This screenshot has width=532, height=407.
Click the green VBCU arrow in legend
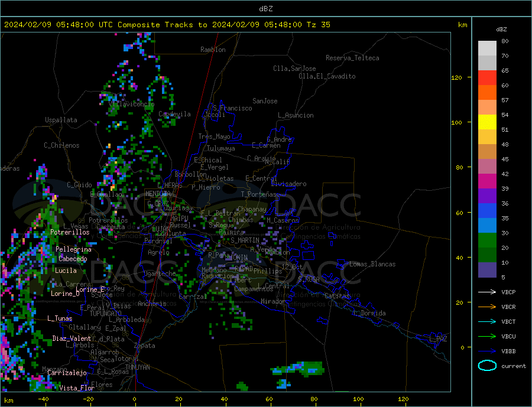(487, 337)
